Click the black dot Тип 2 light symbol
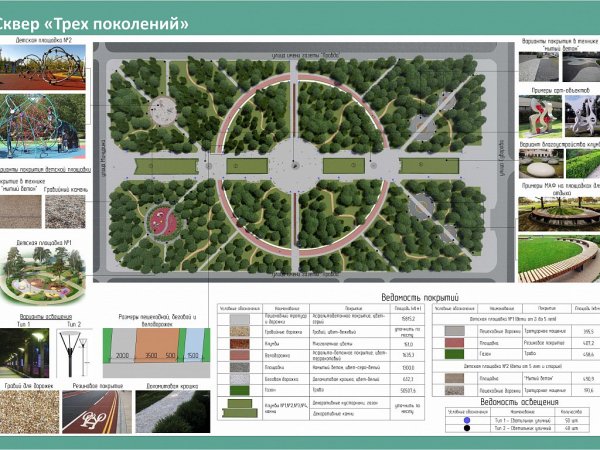The width and height of the screenshot is (600, 450). [467, 428]
